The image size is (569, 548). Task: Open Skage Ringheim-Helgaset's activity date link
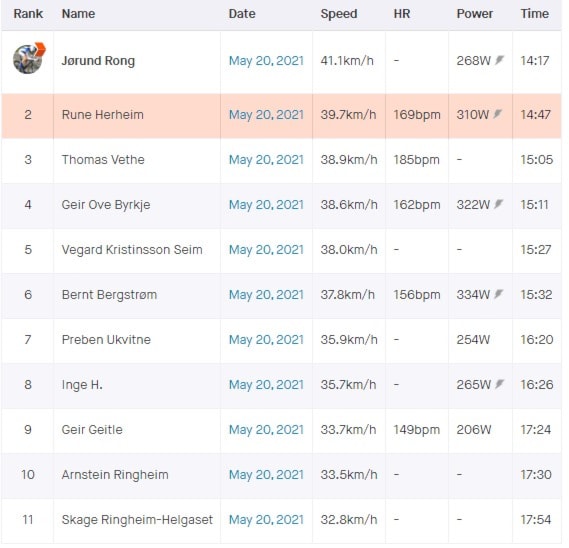pos(266,520)
